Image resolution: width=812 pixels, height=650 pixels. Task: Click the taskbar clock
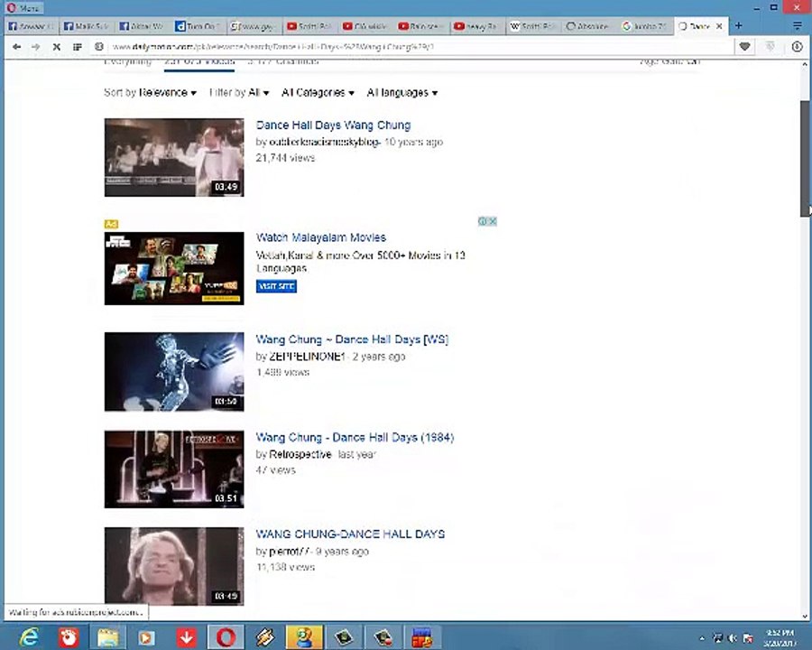click(x=780, y=637)
